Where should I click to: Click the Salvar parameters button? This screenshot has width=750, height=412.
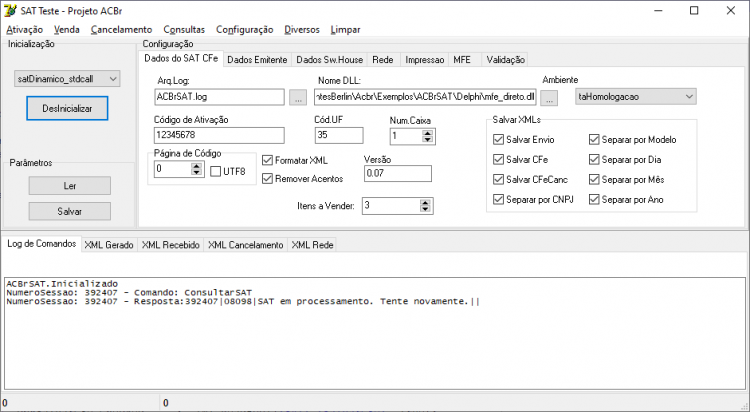(69, 212)
